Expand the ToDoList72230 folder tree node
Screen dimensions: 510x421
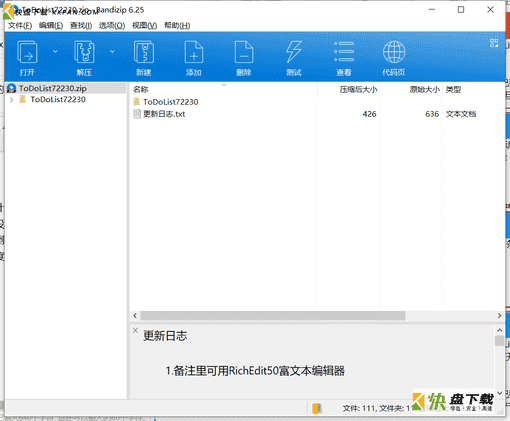pos(12,99)
